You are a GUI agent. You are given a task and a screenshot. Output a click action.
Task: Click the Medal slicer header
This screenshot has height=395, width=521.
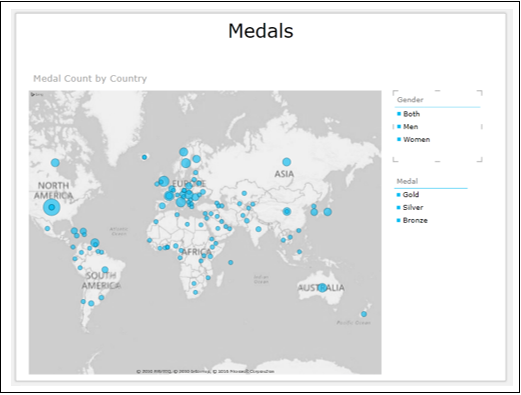pos(407,181)
